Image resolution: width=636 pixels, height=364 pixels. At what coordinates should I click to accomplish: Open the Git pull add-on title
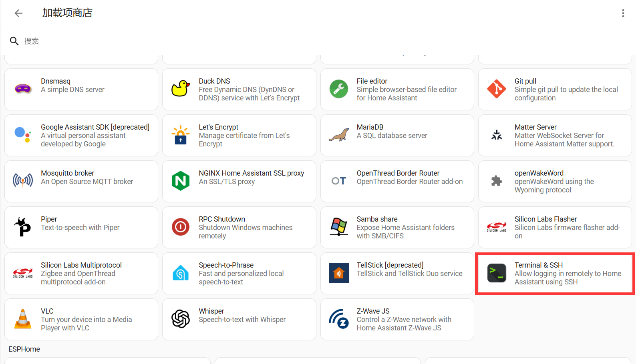point(525,81)
